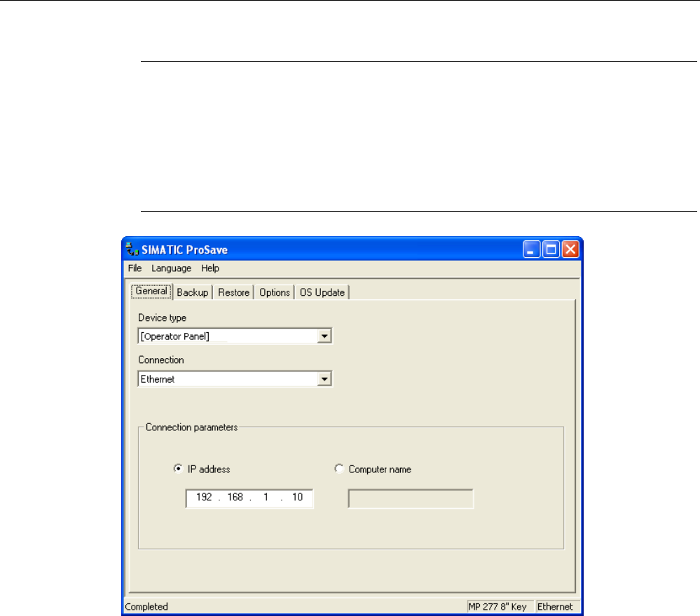Image resolution: width=700 pixels, height=616 pixels.
Task: Open the Help menu
Action: 210,268
